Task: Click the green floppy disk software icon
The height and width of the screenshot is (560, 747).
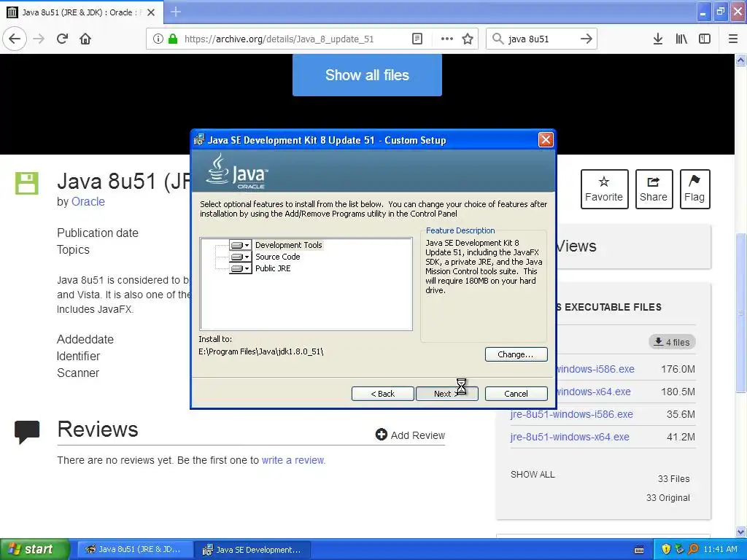Action: point(27,183)
